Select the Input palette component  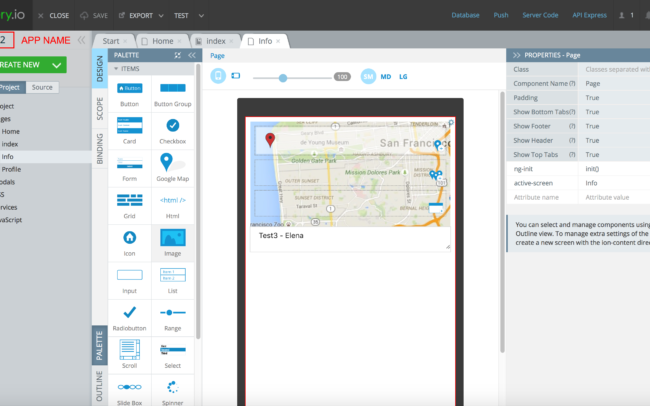(129, 281)
